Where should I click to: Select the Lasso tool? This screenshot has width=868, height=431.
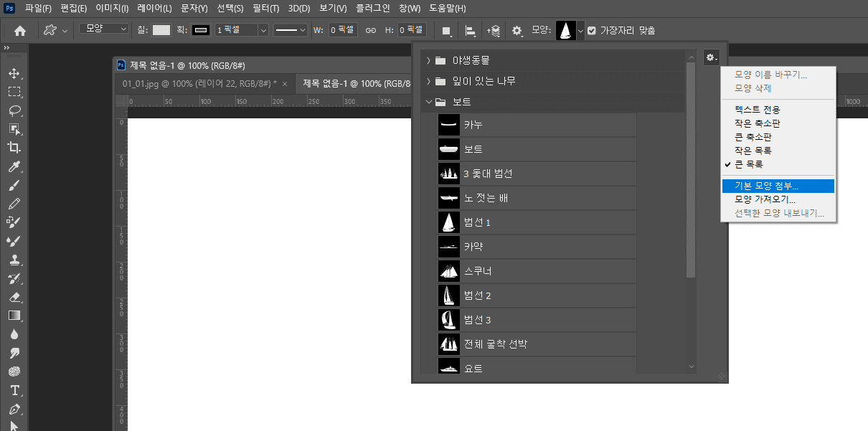(x=14, y=110)
